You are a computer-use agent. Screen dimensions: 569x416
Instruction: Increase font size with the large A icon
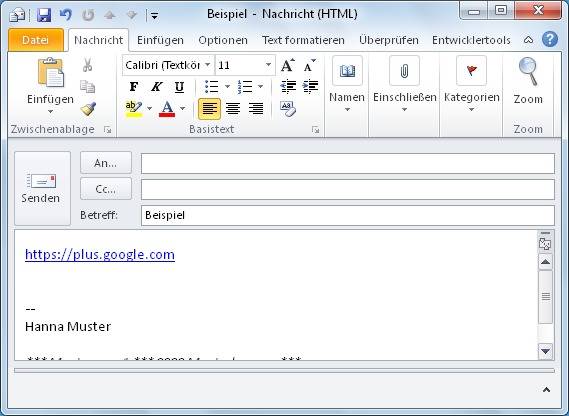(287, 65)
